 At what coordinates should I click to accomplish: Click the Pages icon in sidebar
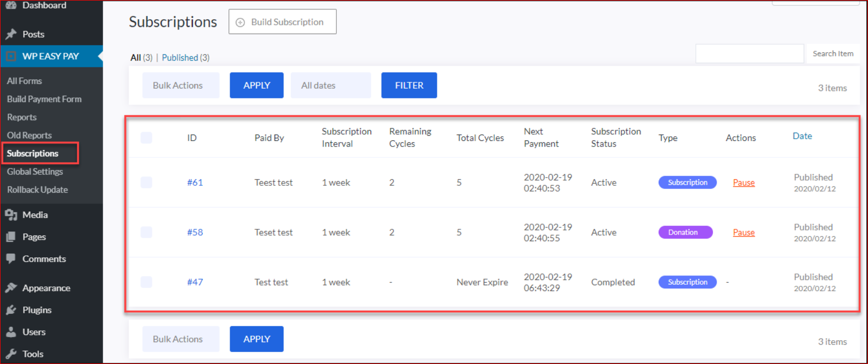(x=11, y=237)
